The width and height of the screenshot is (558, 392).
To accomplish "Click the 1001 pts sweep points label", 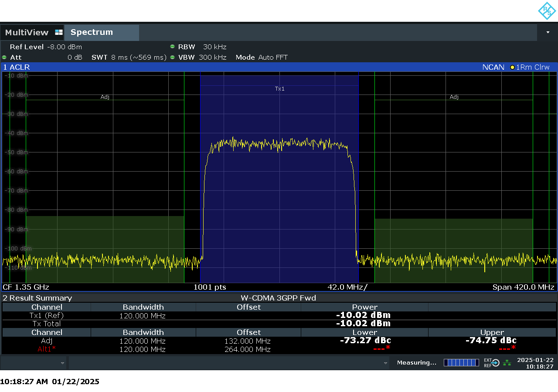I will [210, 287].
